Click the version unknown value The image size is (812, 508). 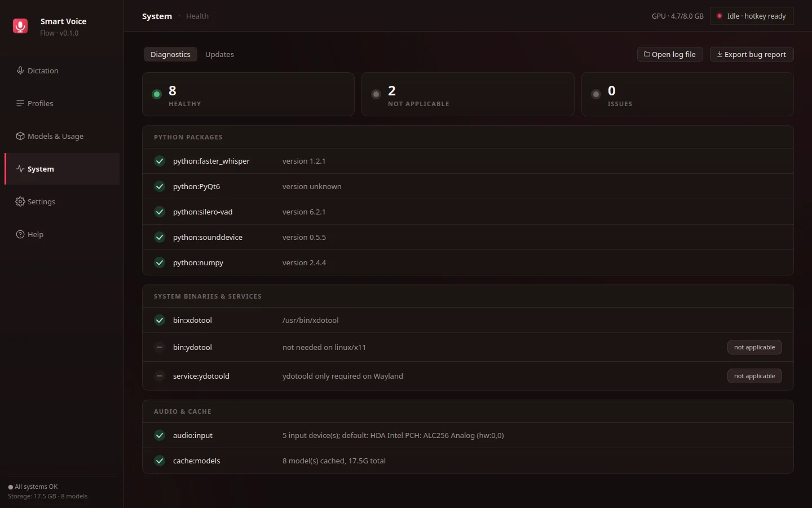coord(312,186)
